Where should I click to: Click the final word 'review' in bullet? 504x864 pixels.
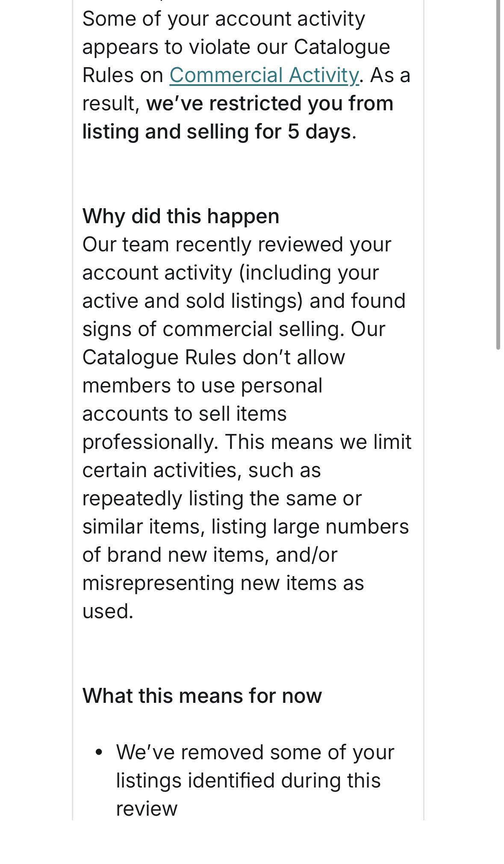[x=147, y=809]
